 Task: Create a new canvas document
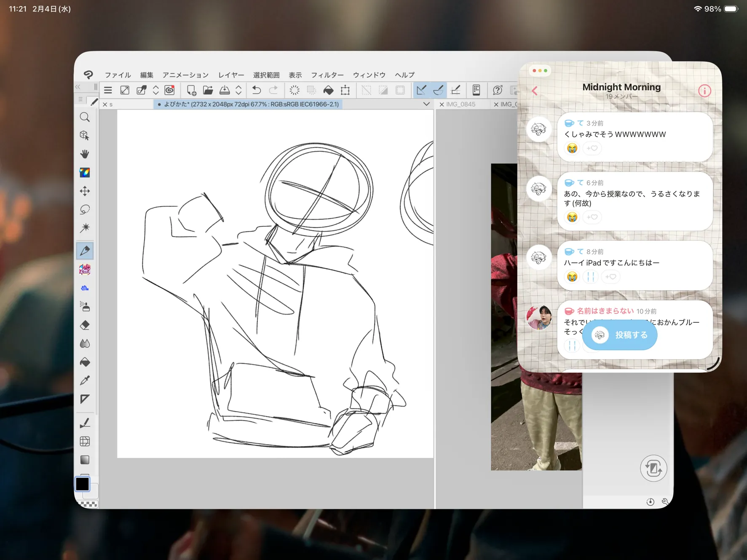(191, 90)
